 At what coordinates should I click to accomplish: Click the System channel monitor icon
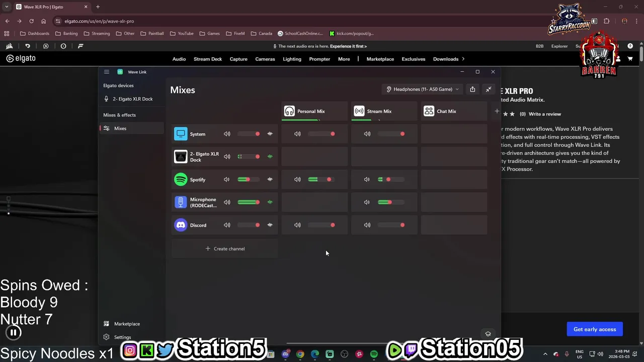click(181, 134)
